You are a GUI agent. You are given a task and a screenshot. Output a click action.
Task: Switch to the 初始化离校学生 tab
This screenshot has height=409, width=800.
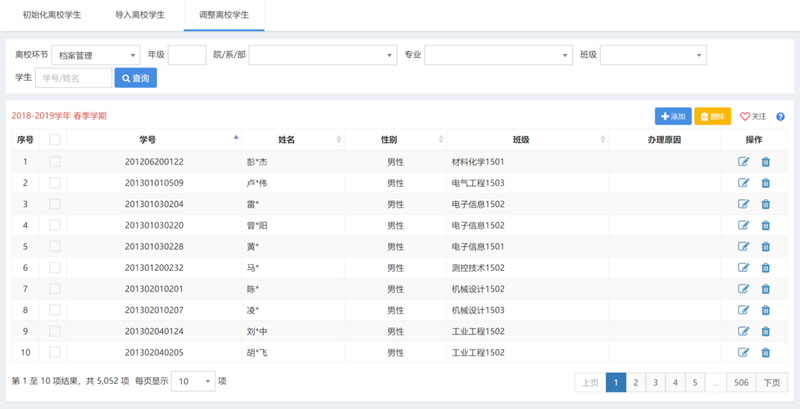click(52, 16)
